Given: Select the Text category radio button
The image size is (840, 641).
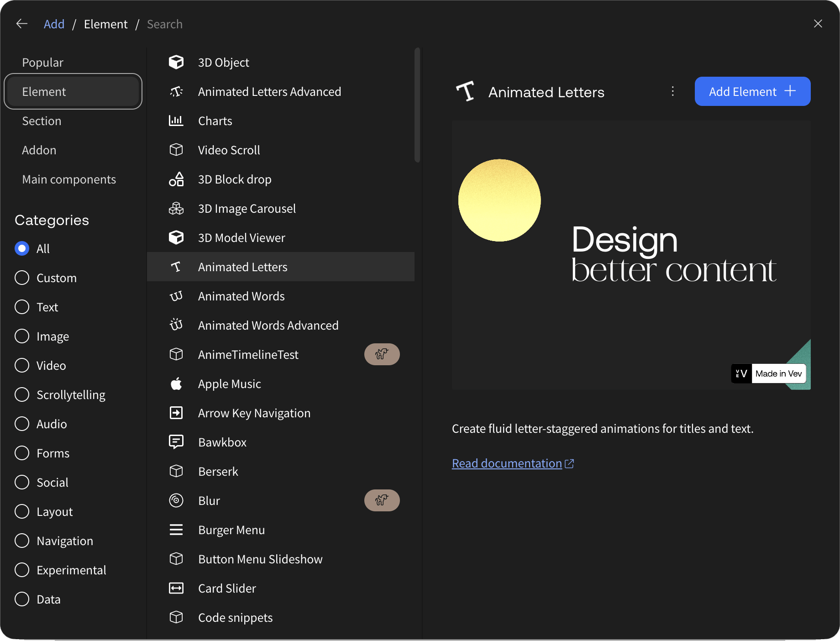Looking at the screenshot, I should [22, 307].
